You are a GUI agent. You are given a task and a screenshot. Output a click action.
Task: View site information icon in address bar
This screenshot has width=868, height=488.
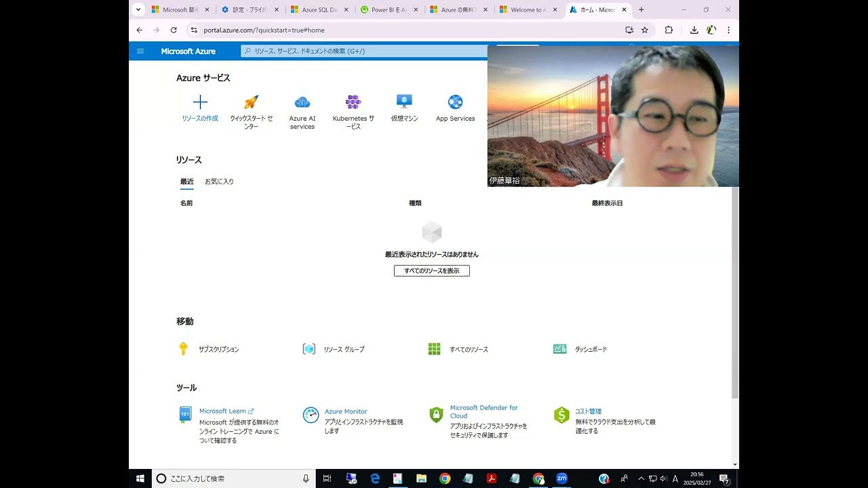point(194,30)
